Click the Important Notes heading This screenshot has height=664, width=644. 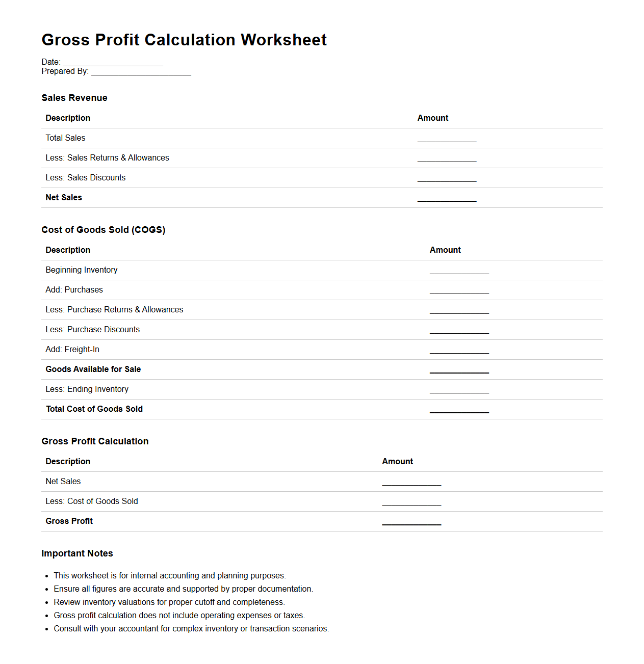[x=77, y=553]
